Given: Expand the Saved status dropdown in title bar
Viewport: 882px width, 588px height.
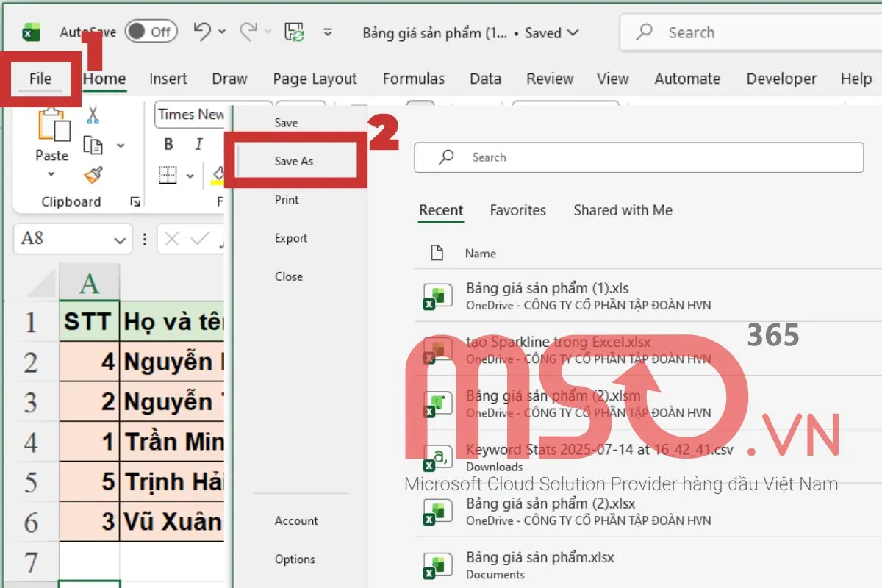Looking at the screenshot, I should 575,33.
